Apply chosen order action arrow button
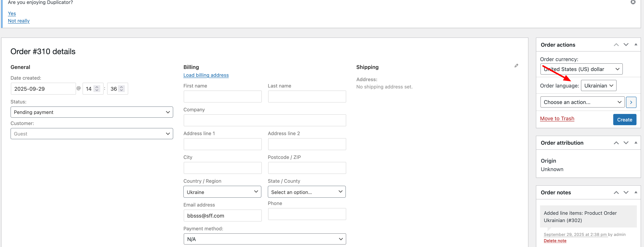This screenshot has width=644, height=247. (x=631, y=102)
